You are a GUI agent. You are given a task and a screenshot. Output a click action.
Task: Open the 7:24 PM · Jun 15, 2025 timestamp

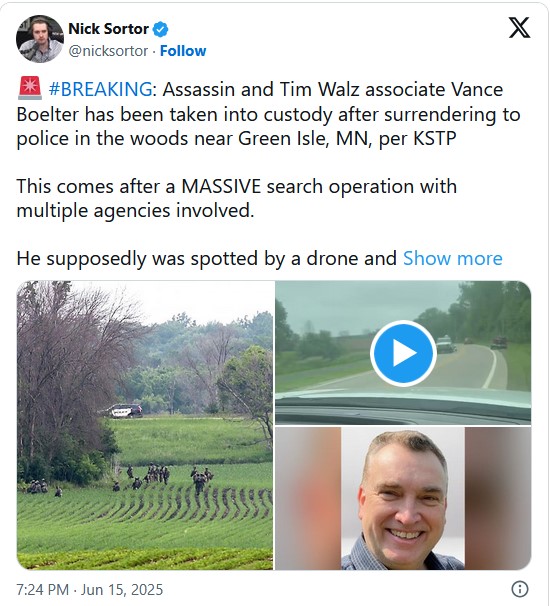tap(90, 590)
